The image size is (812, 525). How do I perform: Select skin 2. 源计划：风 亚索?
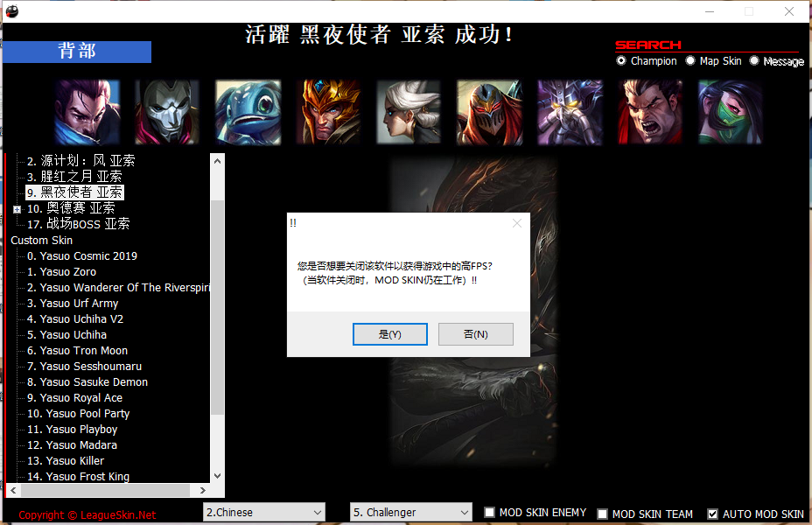point(80,161)
